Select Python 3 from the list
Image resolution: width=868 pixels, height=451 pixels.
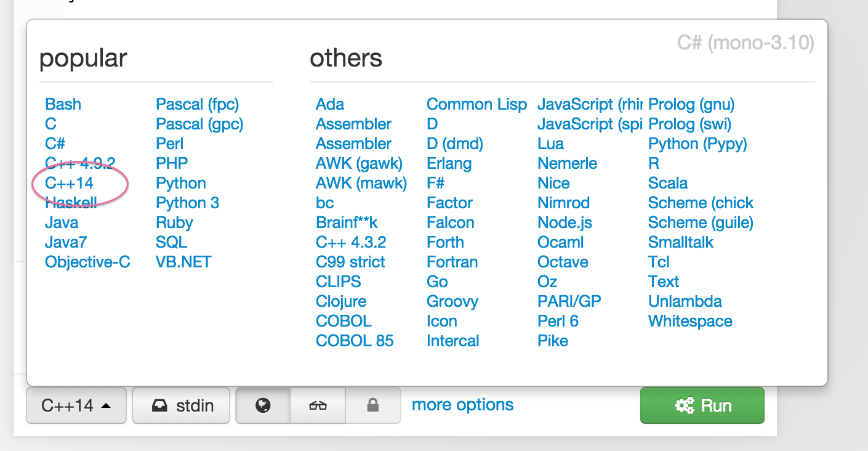187,203
